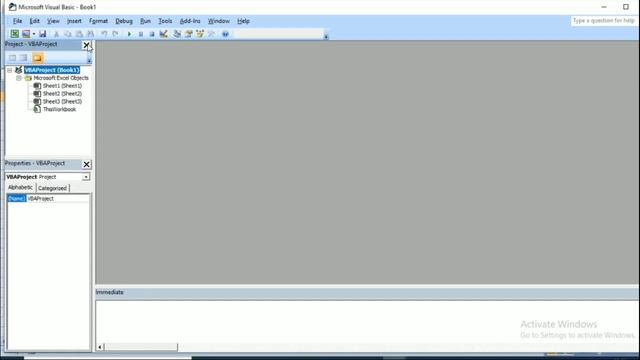Toggle Design Mode toolbar icon
Screen dimensions: 640x360
pos(164,34)
